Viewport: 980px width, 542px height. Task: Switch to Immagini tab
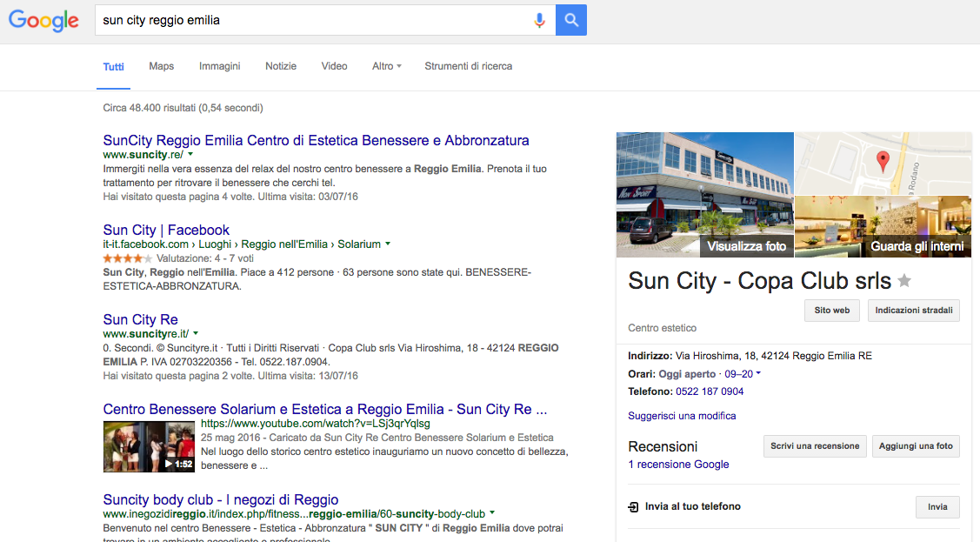click(219, 66)
